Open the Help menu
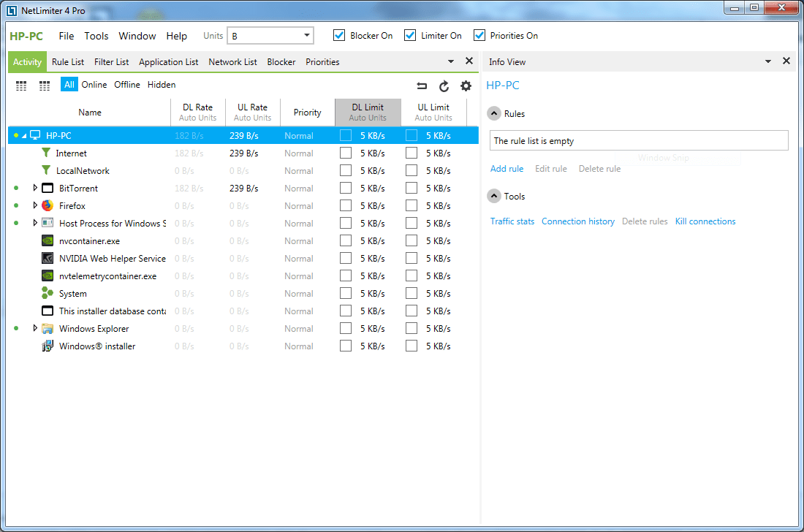The image size is (804, 532). [x=176, y=36]
